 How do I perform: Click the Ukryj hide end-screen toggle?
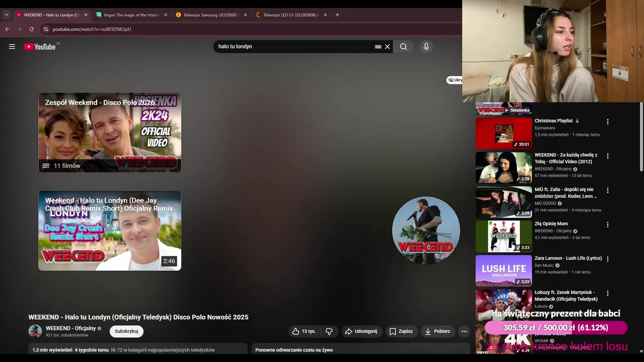(455, 80)
